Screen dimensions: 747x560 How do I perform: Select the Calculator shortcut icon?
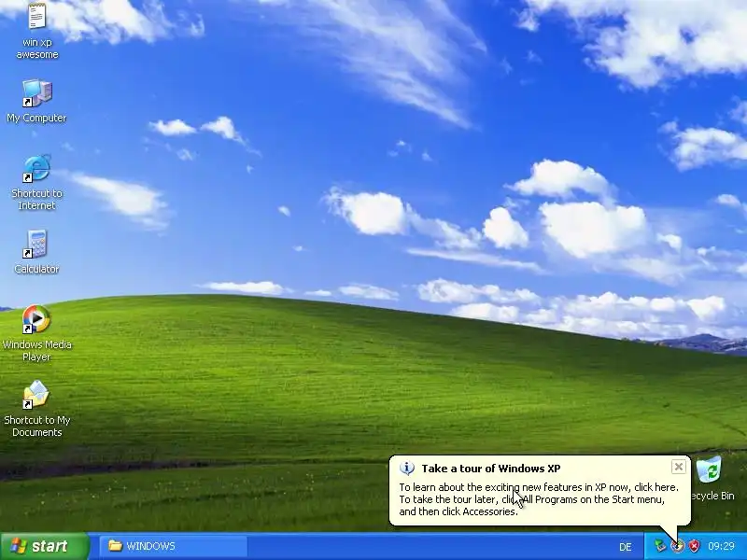click(x=36, y=245)
